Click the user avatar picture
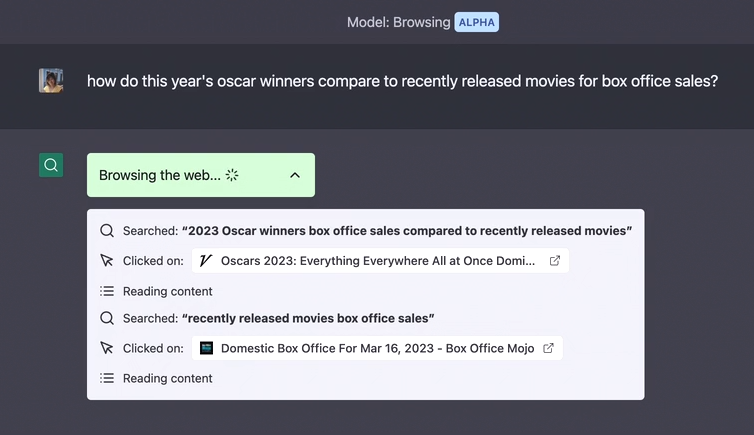Image resolution: width=754 pixels, height=435 pixels. click(x=51, y=81)
